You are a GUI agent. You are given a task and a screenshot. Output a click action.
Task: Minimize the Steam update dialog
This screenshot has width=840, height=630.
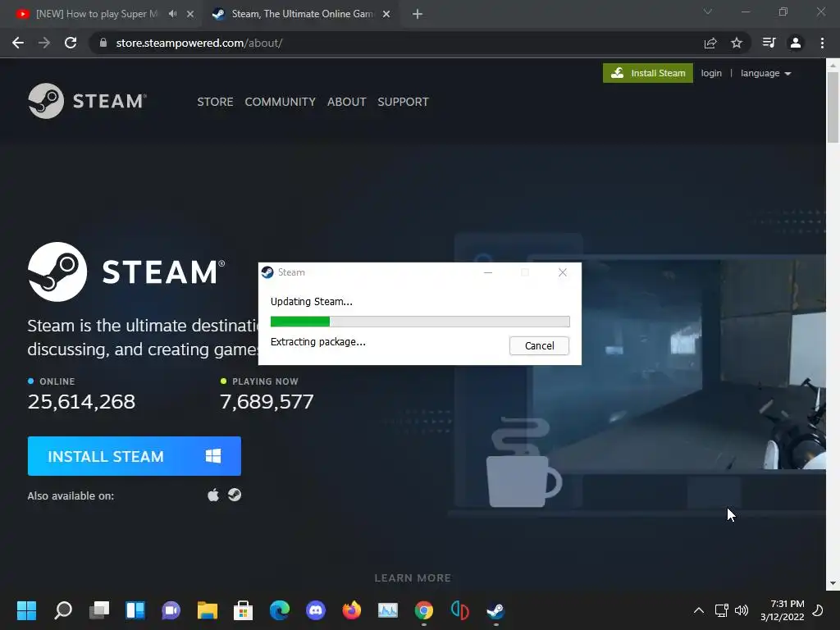487,272
